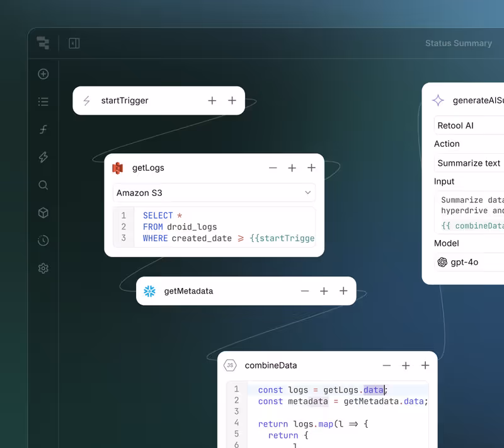Open the gpt-4o model dropdown
The image size is (504, 448).
coord(469,262)
